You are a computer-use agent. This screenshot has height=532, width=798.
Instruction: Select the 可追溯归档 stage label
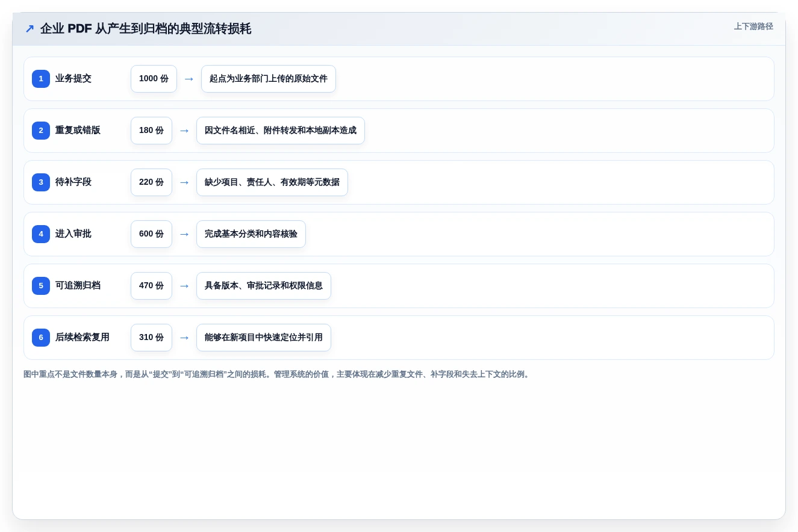click(78, 286)
